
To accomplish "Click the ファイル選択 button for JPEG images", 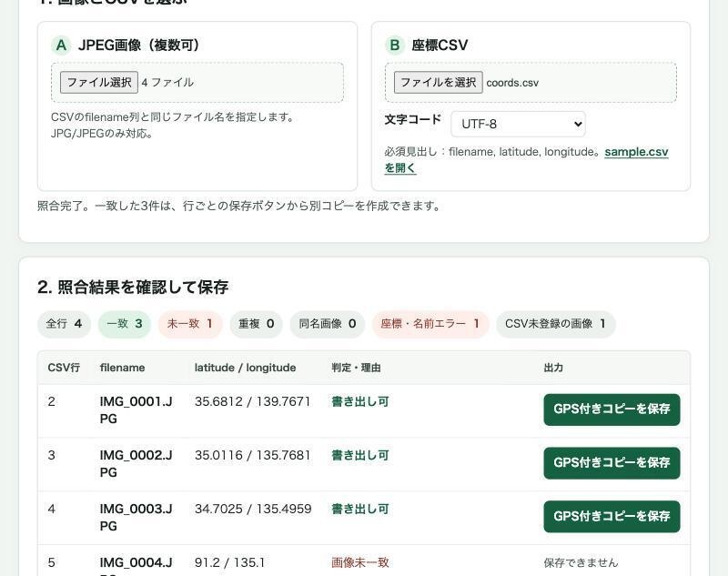I will (99, 82).
